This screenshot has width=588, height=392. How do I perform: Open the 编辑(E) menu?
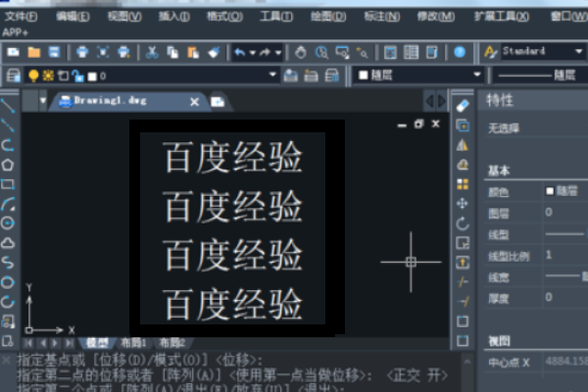point(73,17)
